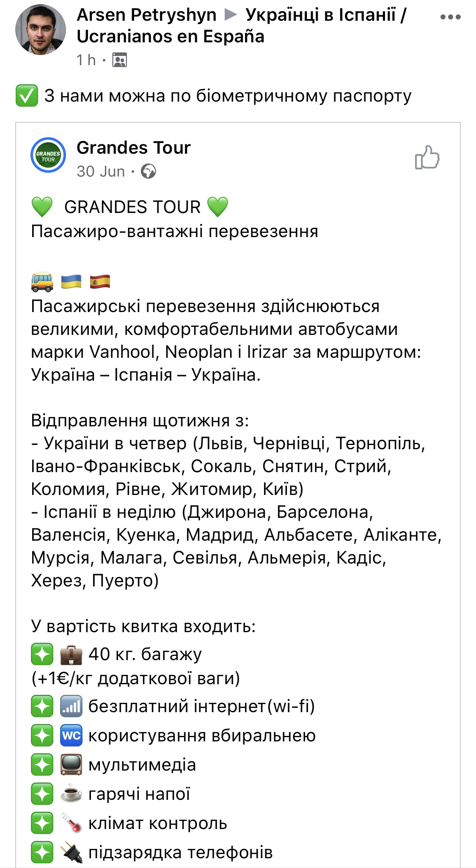Tap the left green heart emoji
Image resolution: width=476 pixels, height=868 pixels.
click(x=42, y=207)
